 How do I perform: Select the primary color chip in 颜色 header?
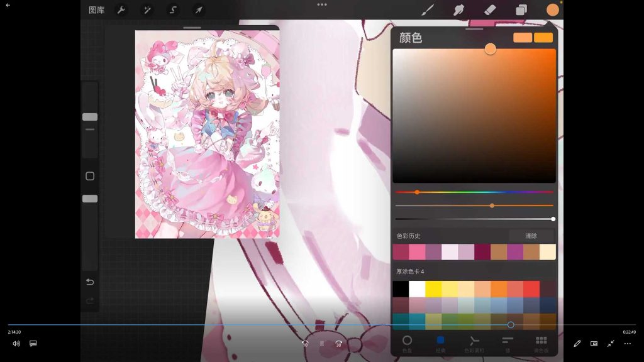pyautogui.click(x=523, y=38)
